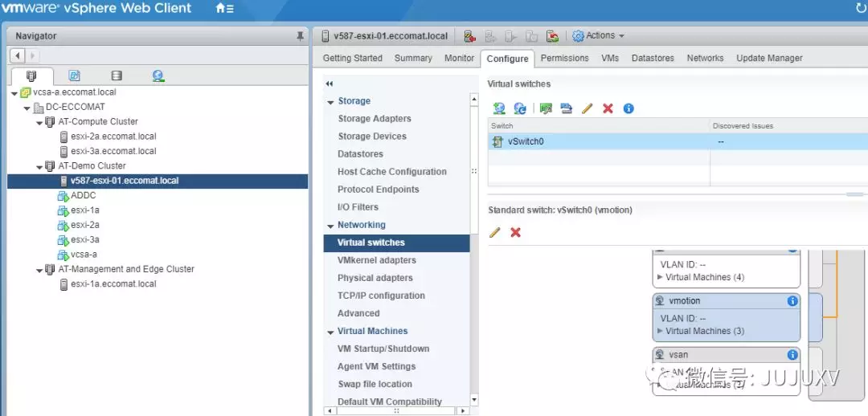The height and width of the screenshot is (416, 868).
Task: Open the Permissions tab
Action: click(x=565, y=58)
